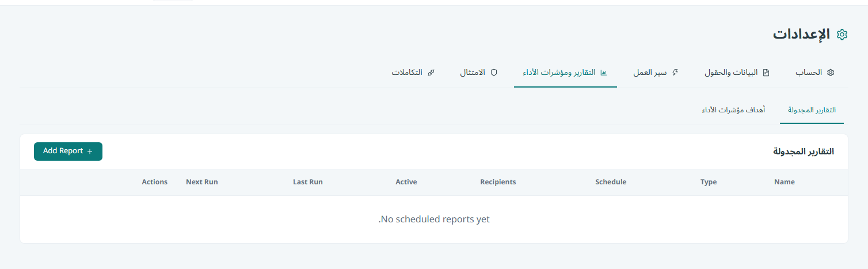Image resolution: width=868 pixels, height=269 pixels.
Task: Open the shield icon on الامتثال tab
Action: [x=493, y=73]
